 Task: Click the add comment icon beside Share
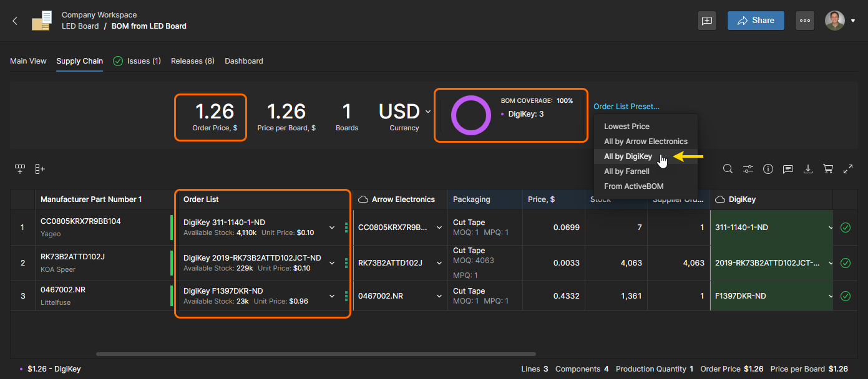(706, 21)
